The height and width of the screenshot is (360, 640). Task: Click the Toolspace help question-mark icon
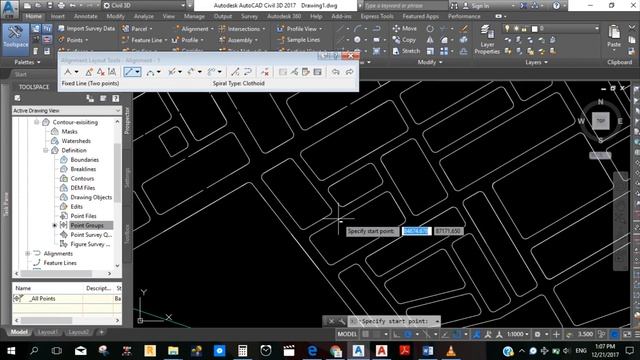tap(116, 98)
